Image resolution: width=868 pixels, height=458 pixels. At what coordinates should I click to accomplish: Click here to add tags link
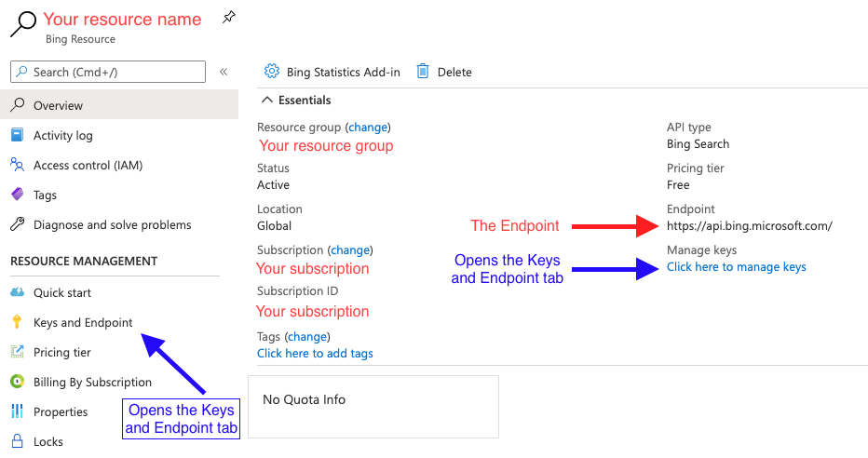click(315, 353)
